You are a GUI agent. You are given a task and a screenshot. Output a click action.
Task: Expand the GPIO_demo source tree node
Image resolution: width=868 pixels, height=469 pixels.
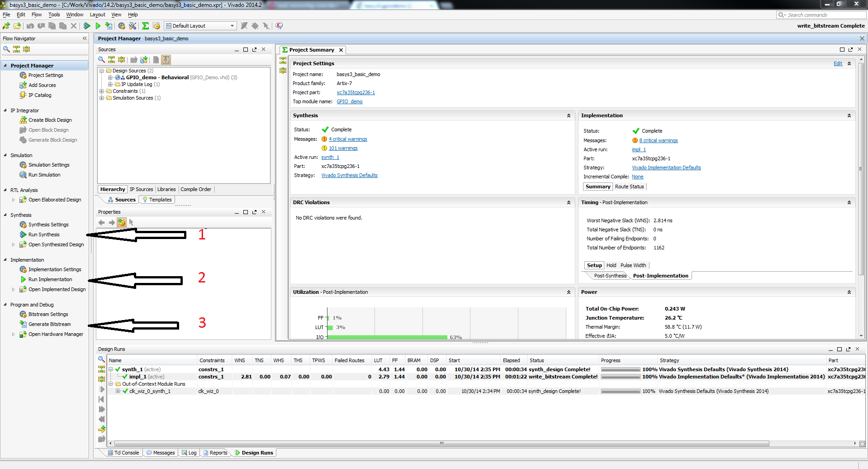coord(110,77)
